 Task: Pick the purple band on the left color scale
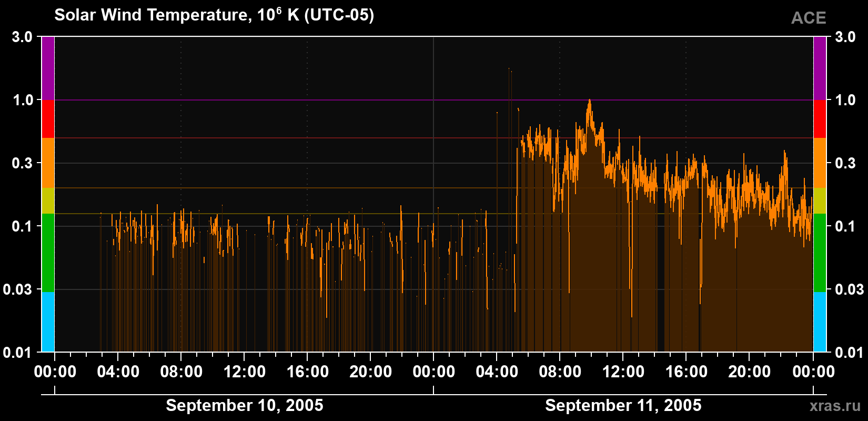48,68
